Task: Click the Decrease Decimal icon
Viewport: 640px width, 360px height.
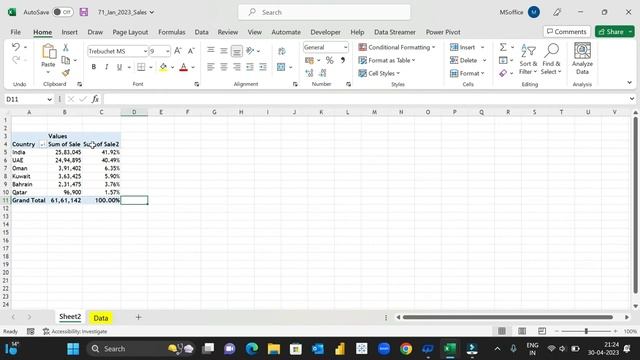Action: point(322,73)
